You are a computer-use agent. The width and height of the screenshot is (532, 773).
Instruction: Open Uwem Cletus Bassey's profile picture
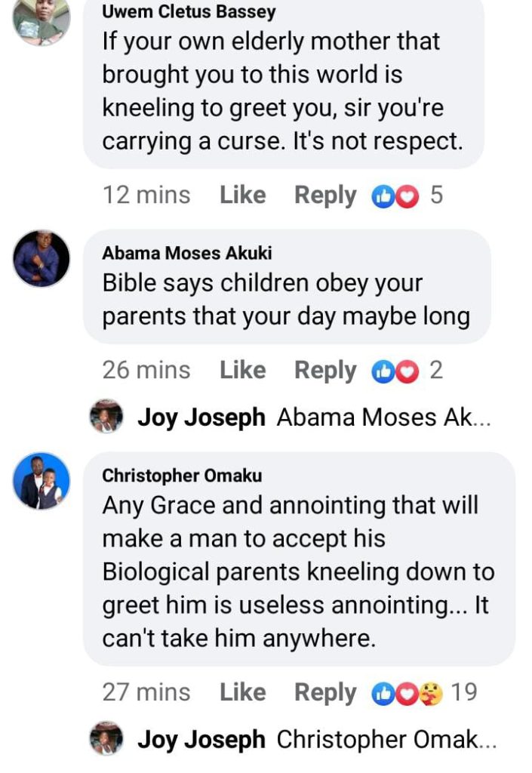42,20
